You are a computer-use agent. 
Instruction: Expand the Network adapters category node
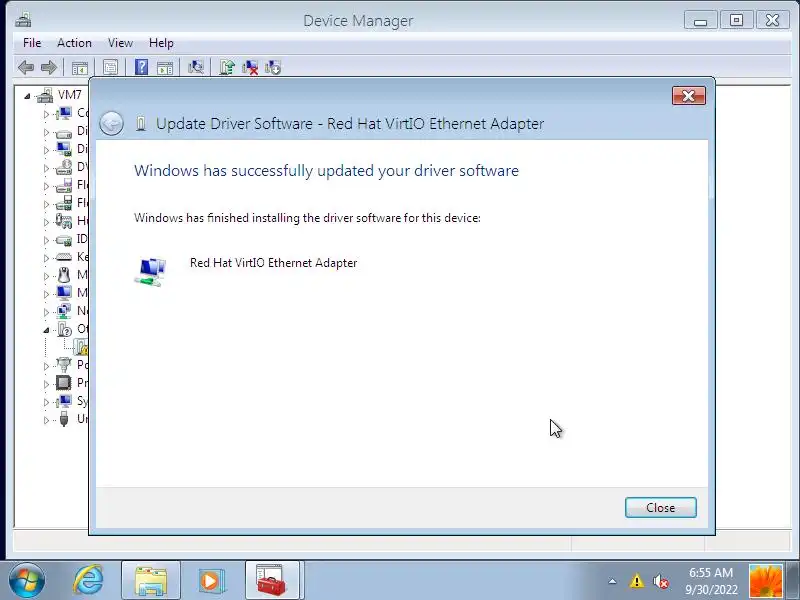coord(46,312)
